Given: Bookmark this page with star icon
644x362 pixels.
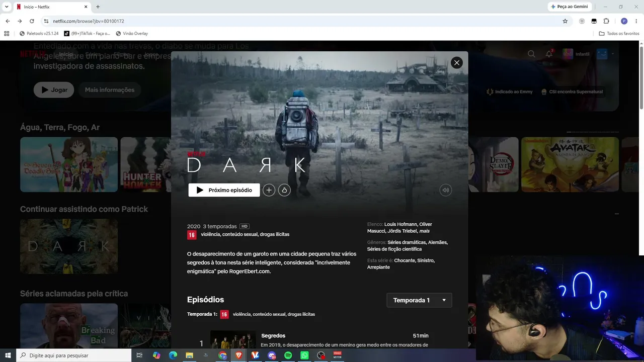Looking at the screenshot, I should [x=565, y=21].
